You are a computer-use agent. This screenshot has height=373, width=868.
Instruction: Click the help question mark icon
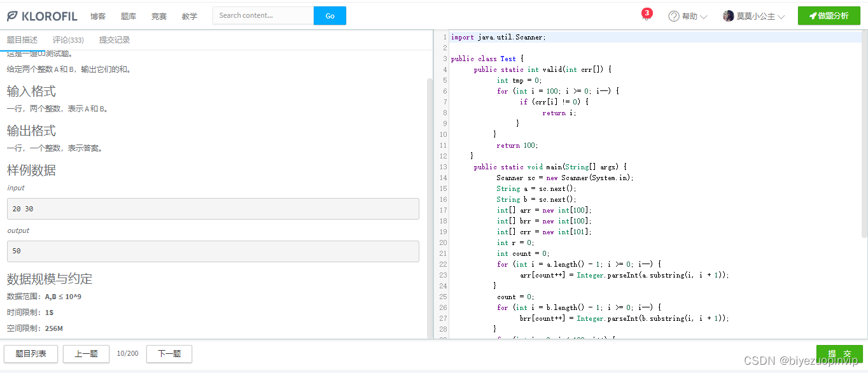click(673, 16)
